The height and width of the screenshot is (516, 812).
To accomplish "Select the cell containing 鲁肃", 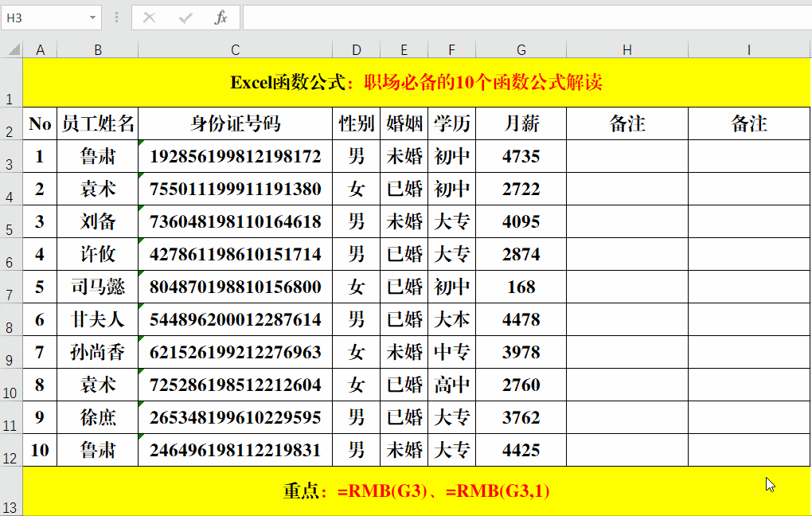I will coord(98,156).
